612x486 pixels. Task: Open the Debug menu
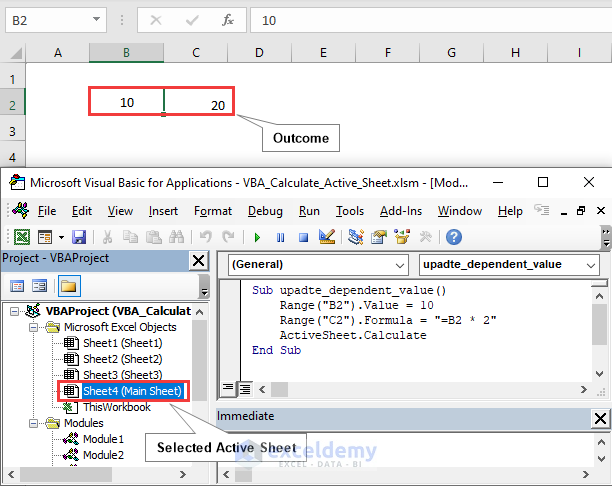(x=265, y=211)
